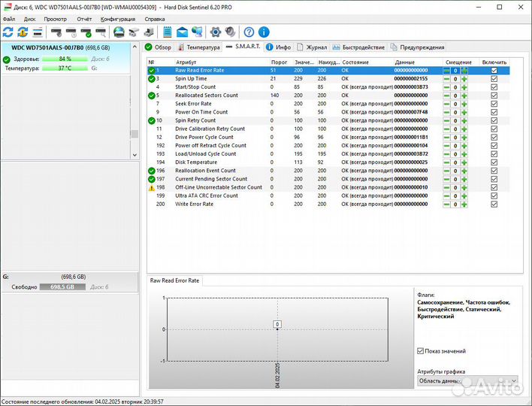Open the blue report notepad icon
Screen dimensions: 532x406
pyautogui.click(x=166, y=32)
